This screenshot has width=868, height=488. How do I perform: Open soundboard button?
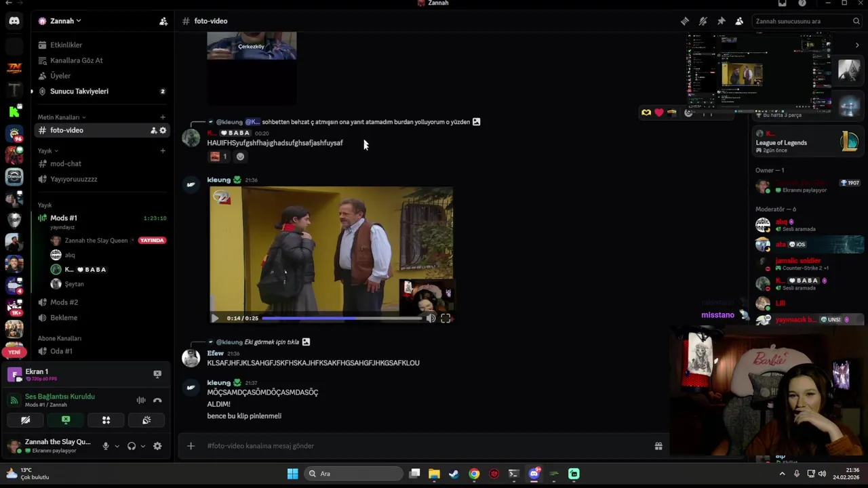pos(146,420)
